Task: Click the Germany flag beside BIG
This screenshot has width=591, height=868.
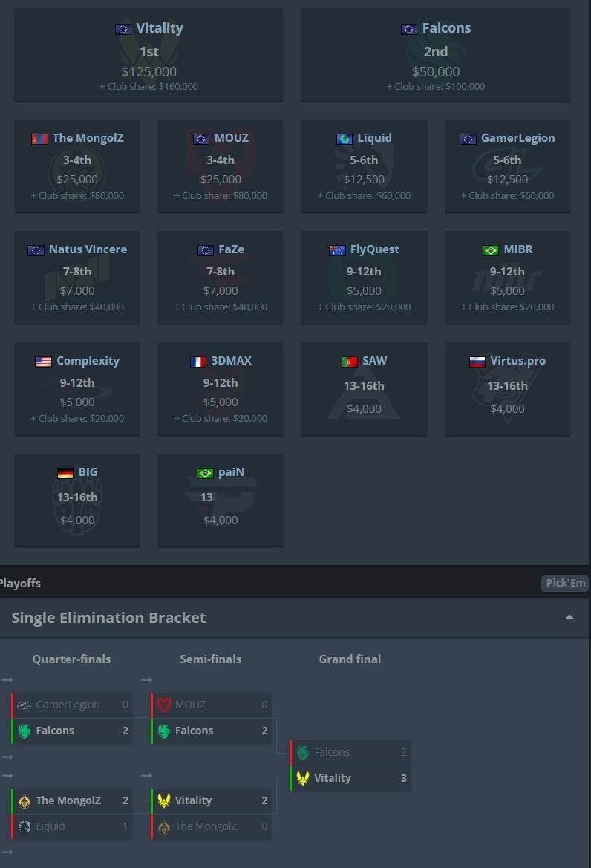Action: (65, 473)
